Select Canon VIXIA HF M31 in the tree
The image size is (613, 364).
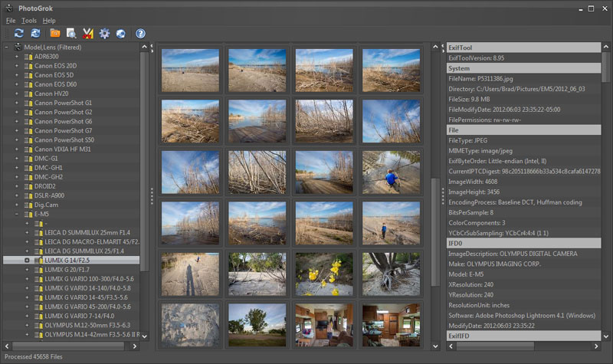(x=63, y=149)
